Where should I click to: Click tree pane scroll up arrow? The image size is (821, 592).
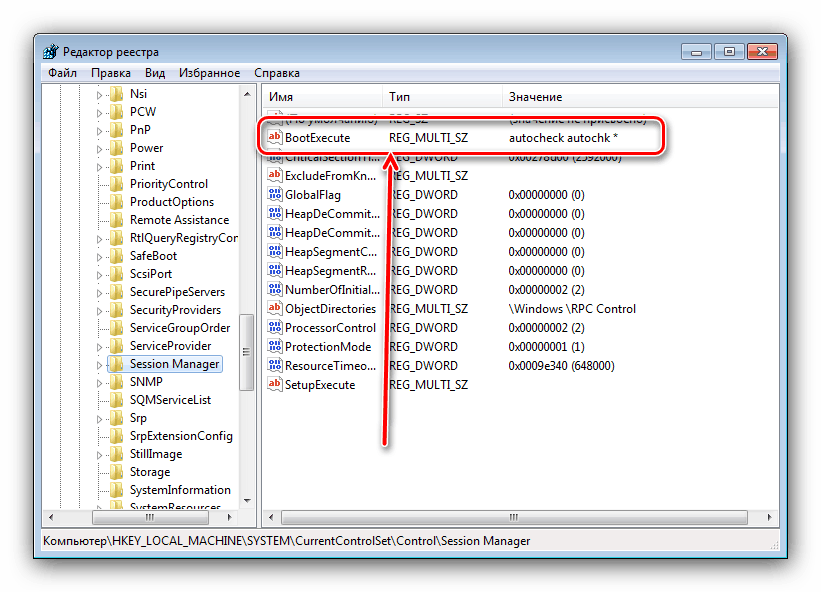[247, 94]
